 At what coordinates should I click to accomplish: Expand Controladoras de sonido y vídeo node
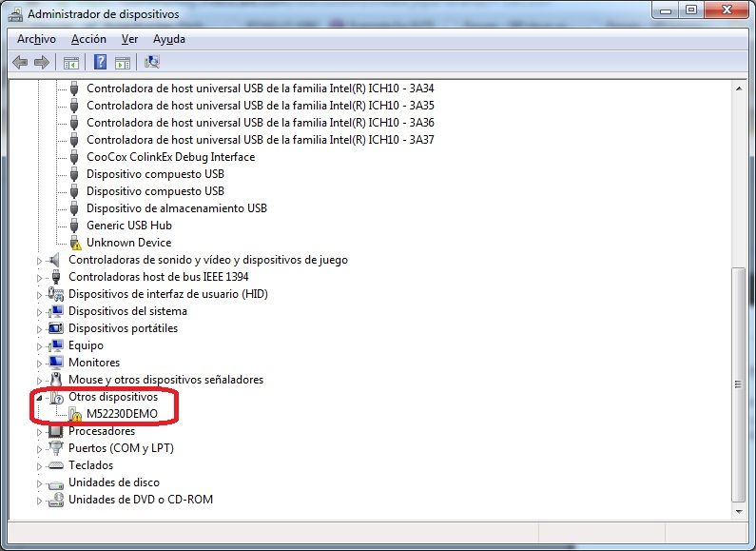pyautogui.click(x=40, y=261)
